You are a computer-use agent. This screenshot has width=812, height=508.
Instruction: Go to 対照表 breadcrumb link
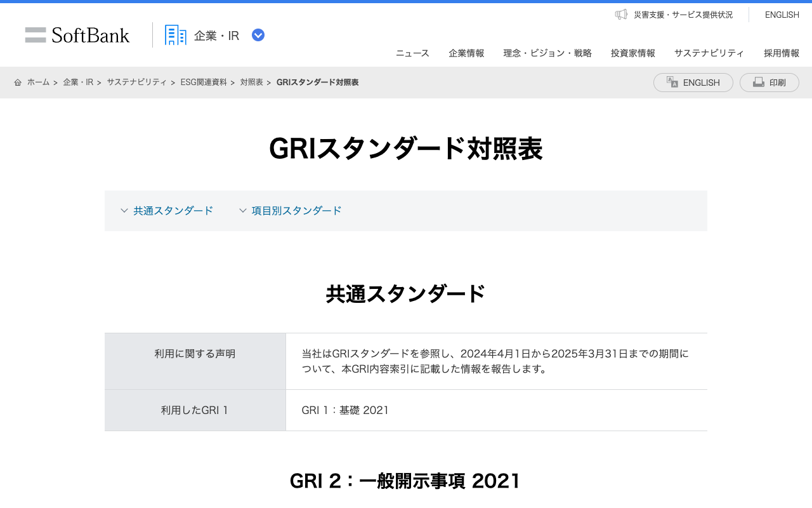(x=252, y=83)
